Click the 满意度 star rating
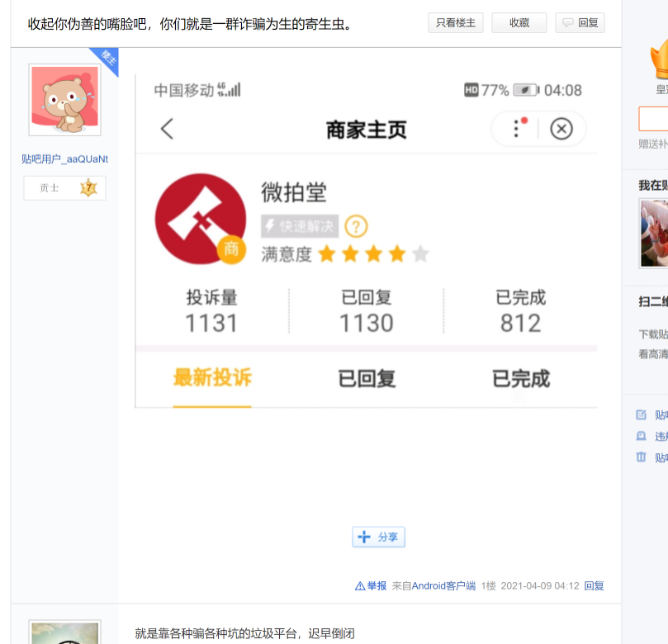 pyautogui.click(x=373, y=253)
